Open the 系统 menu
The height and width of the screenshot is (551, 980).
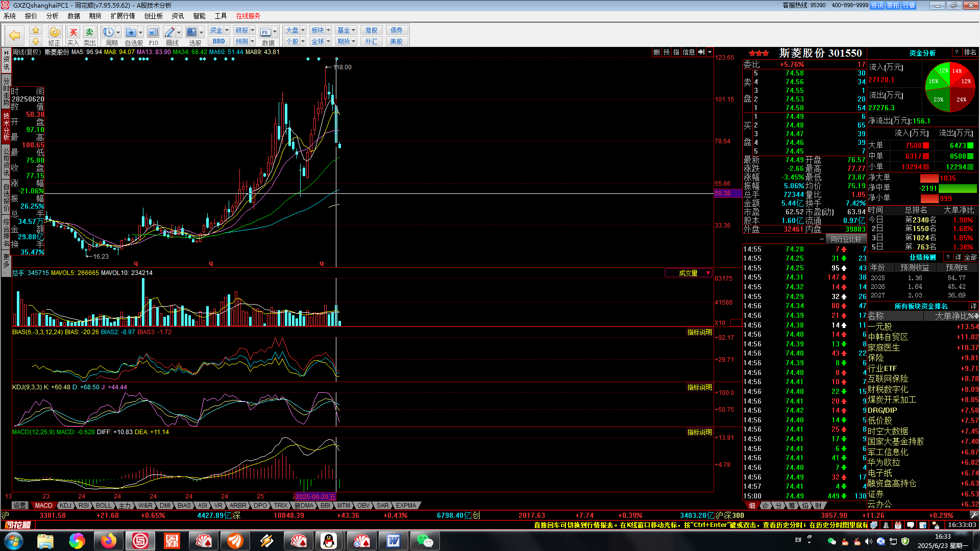point(10,16)
